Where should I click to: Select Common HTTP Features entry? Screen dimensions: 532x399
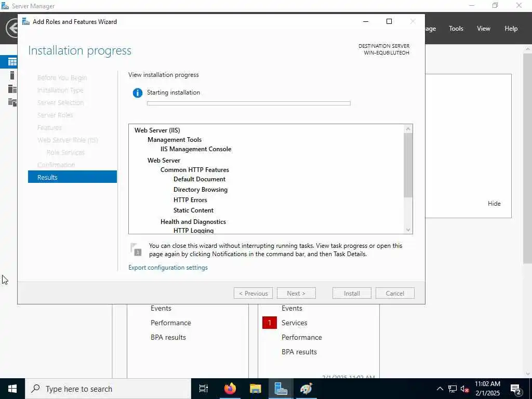194,170
